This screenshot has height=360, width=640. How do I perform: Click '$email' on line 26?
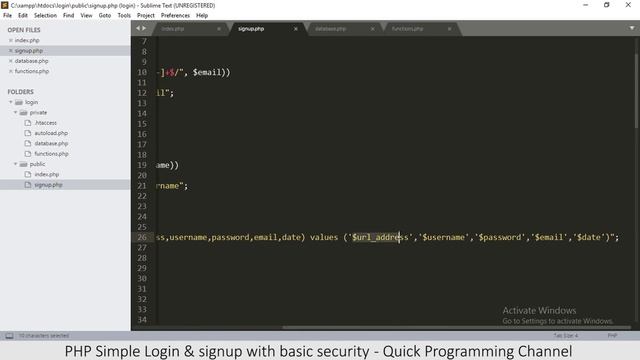[549, 237]
